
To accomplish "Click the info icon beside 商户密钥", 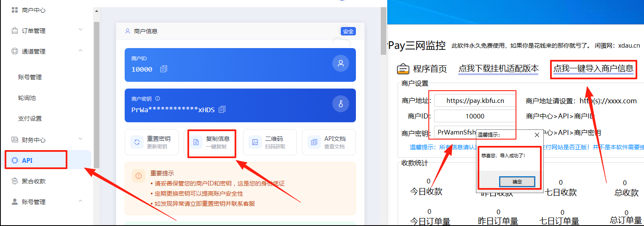I will [x=158, y=99].
